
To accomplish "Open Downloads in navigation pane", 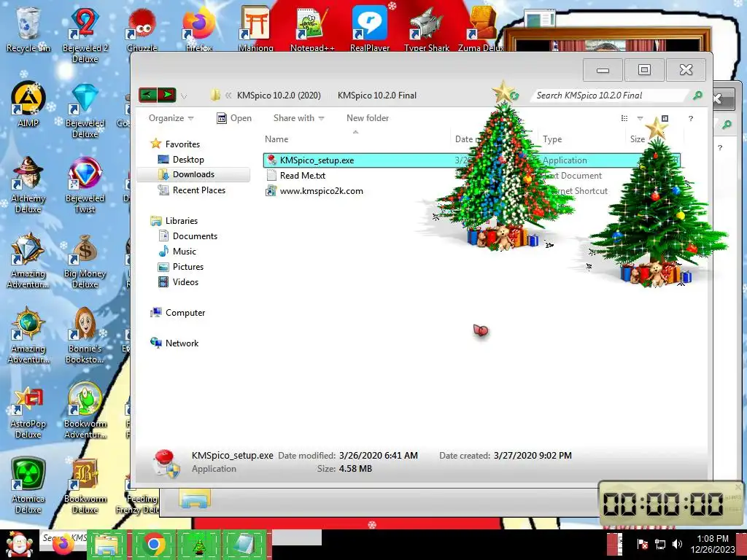I will point(193,174).
